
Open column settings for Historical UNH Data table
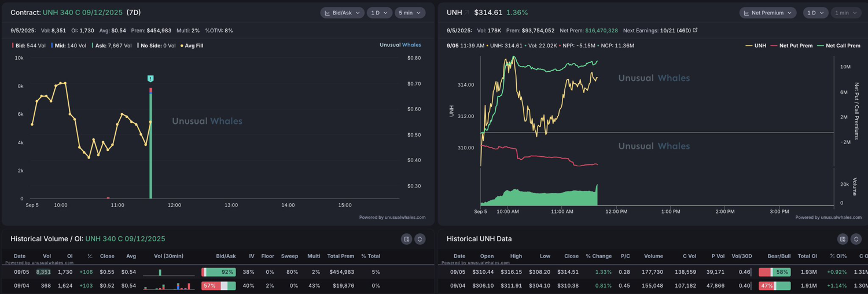843,239
